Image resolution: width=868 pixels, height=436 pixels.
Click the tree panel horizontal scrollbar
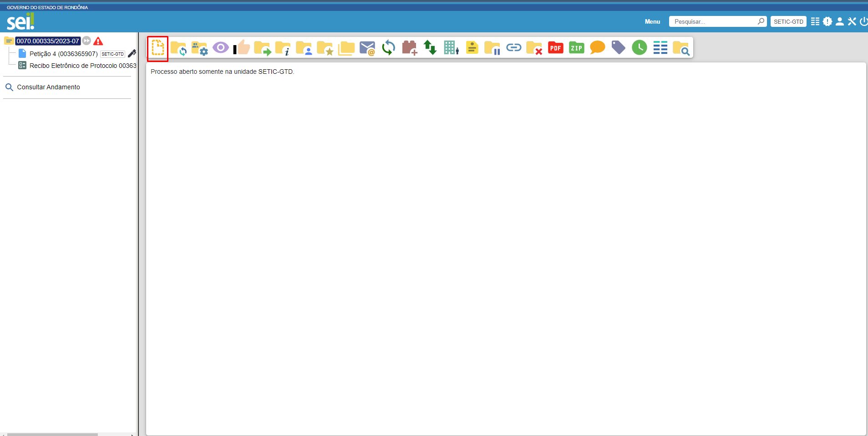(52, 434)
